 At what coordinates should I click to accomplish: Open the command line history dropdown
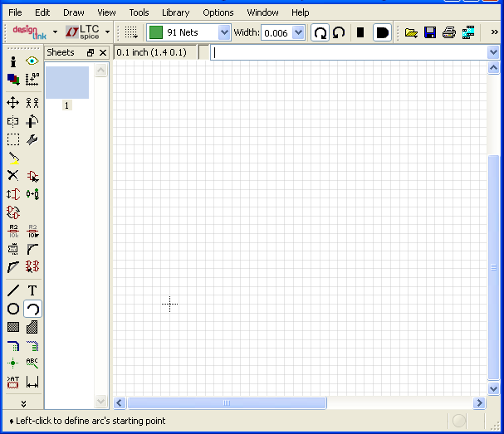pos(493,52)
